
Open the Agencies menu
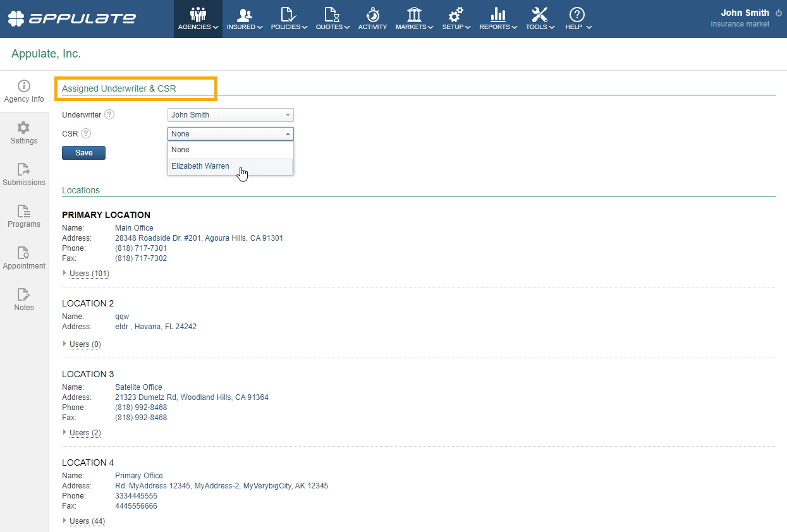[x=198, y=19]
